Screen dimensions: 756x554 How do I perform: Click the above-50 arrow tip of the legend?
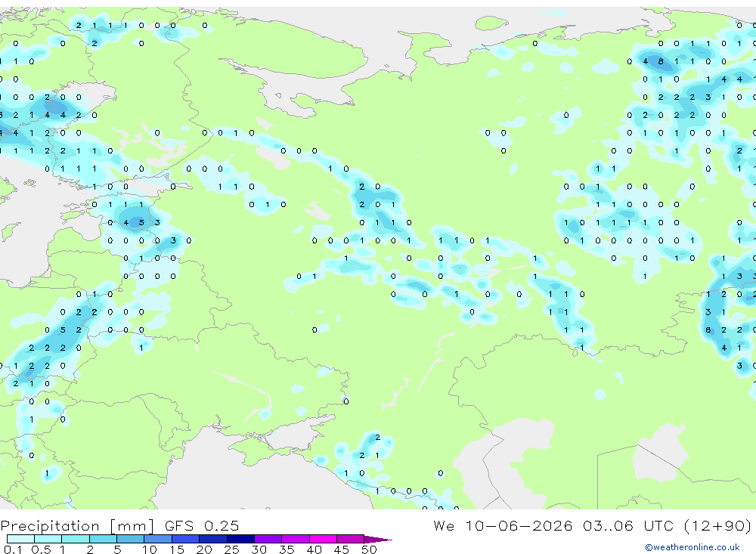(x=378, y=540)
